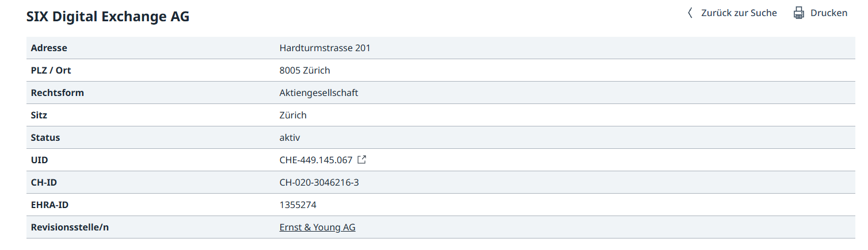Click the address value 'Hardturmstrasse 201'
This screenshot has height=250, width=868.
click(325, 48)
